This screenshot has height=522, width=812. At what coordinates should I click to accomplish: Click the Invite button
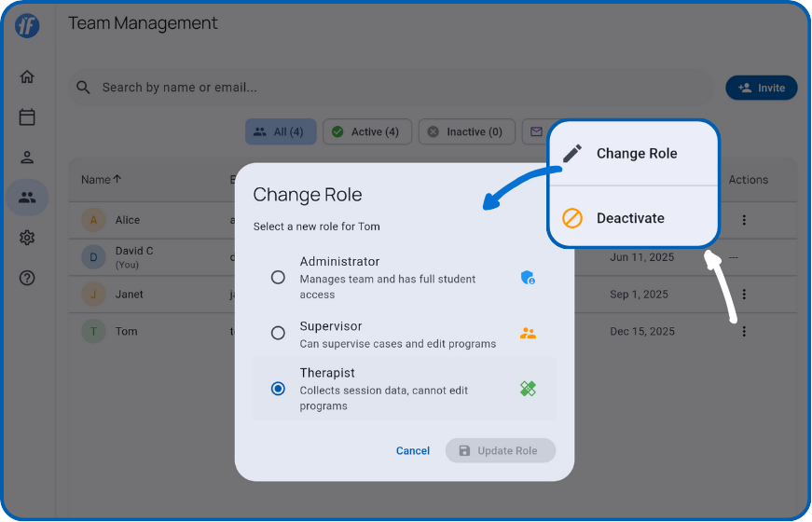(x=762, y=88)
